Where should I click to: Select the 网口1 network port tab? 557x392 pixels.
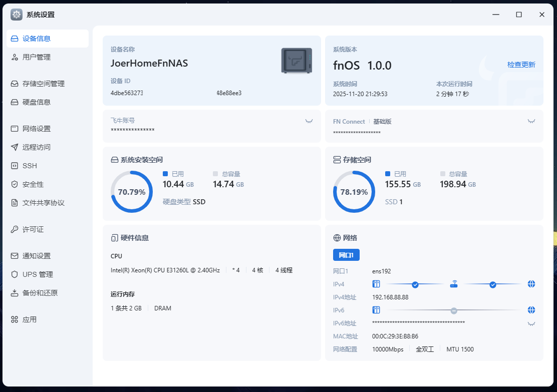346,255
